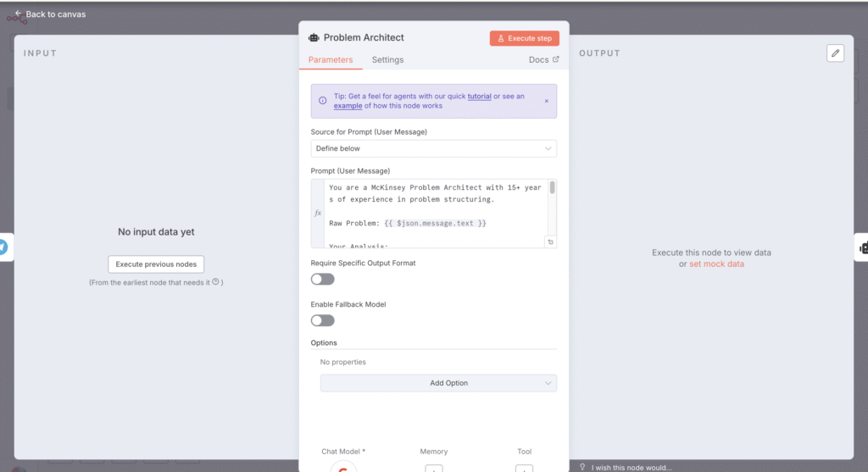Click Execute previous nodes button

pos(156,264)
